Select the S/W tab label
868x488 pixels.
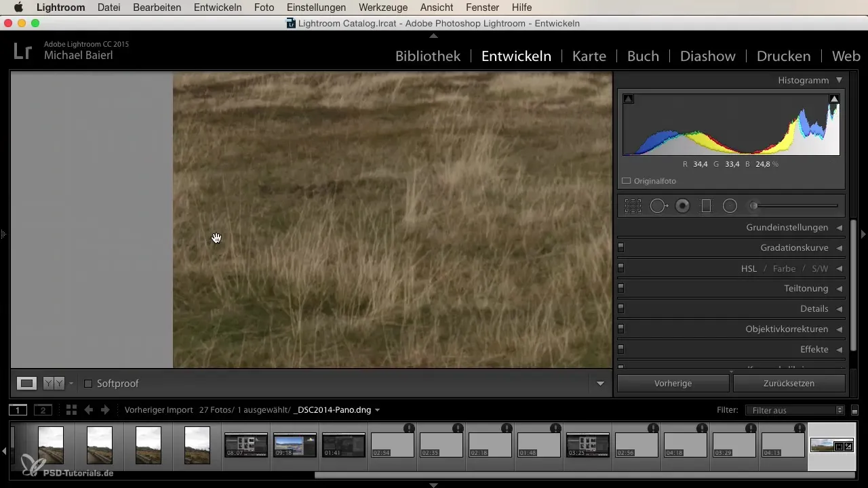(x=820, y=268)
